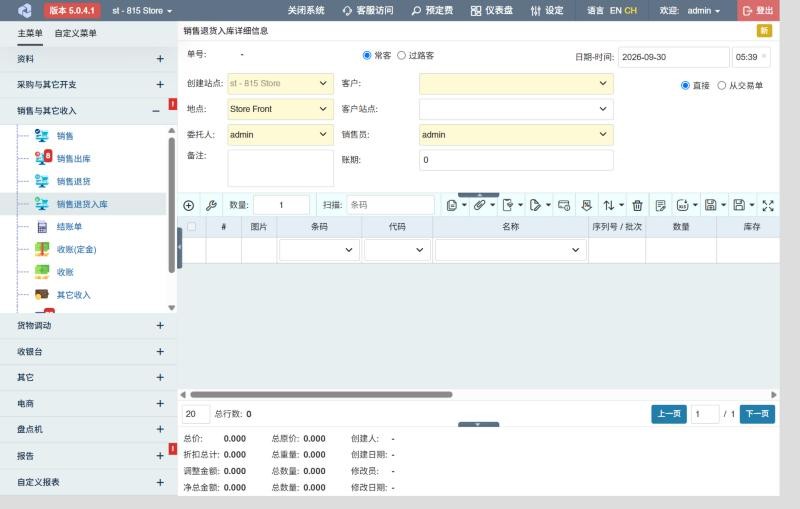Click the yellow 新 new record icon
Image resolution: width=800 pixels, height=509 pixels.
(x=764, y=31)
